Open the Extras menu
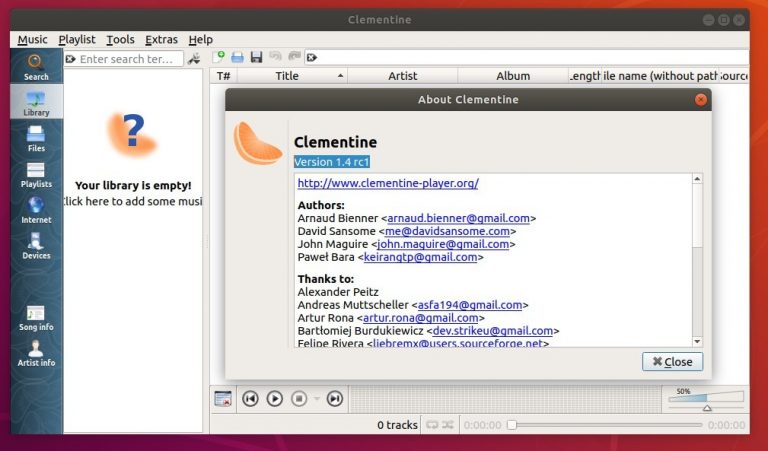This screenshot has height=451, width=768. (161, 40)
